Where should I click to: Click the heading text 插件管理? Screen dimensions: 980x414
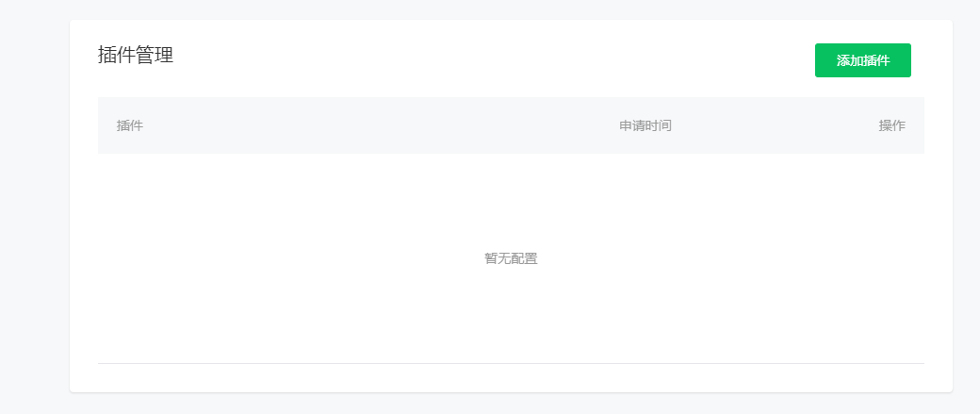[x=136, y=55]
